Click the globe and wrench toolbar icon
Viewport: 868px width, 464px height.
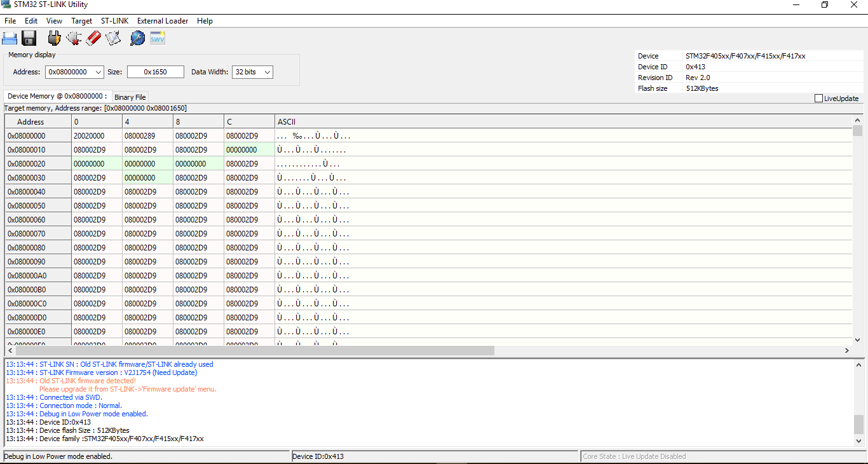click(137, 38)
